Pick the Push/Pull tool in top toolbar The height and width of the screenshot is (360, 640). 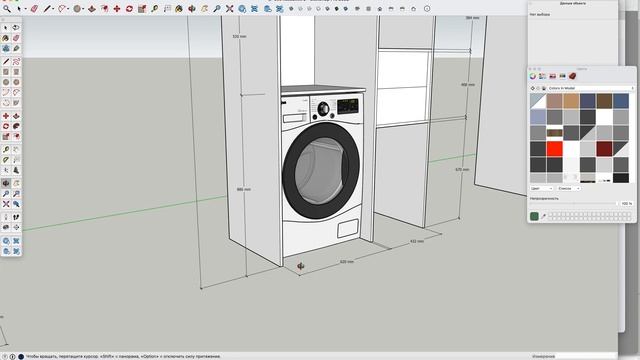point(92,8)
